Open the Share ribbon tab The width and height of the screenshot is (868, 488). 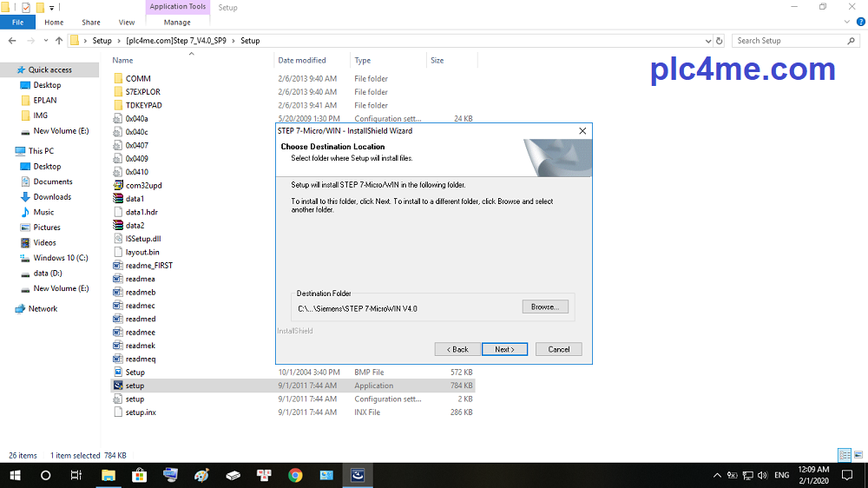point(90,23)
